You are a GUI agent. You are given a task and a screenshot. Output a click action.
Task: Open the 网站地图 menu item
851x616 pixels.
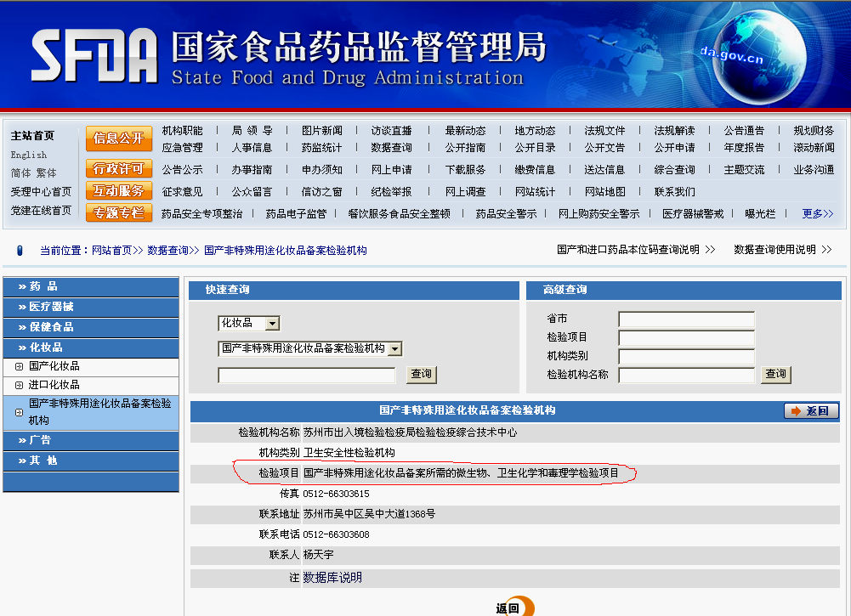pos(604,192)
